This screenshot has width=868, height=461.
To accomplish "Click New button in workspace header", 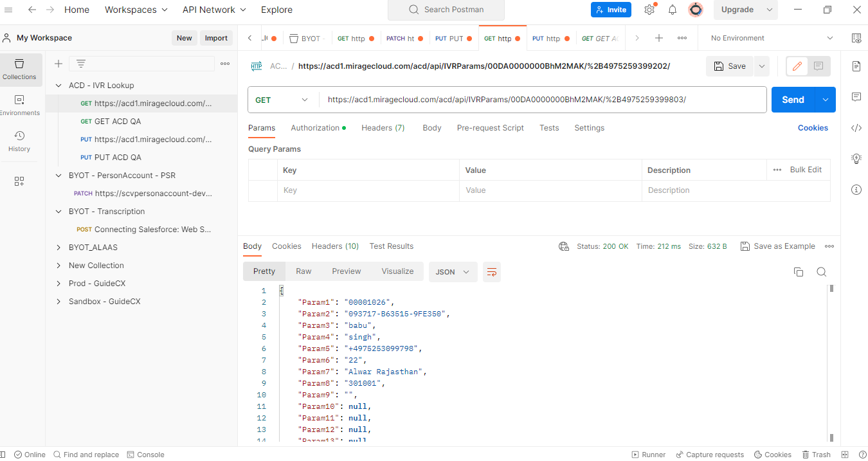I will tap(185, 38).
